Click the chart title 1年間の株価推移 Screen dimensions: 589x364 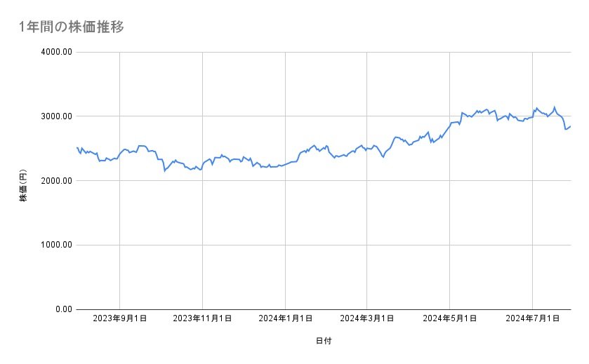click(73, 27)
